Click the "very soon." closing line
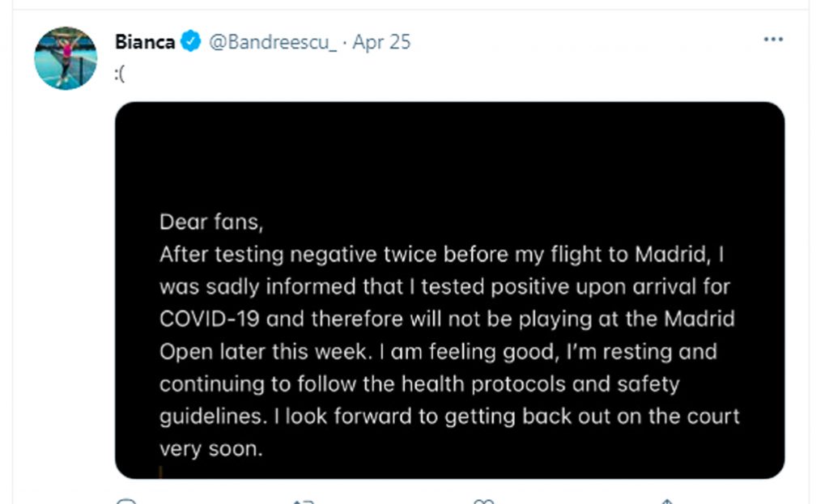 coord(211,449)
